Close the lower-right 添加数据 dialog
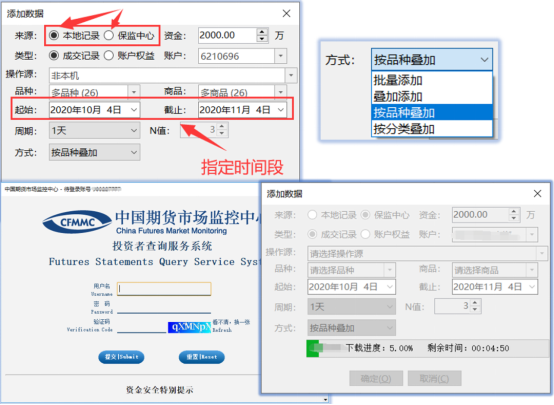The image size is (554, 405). 537,193
